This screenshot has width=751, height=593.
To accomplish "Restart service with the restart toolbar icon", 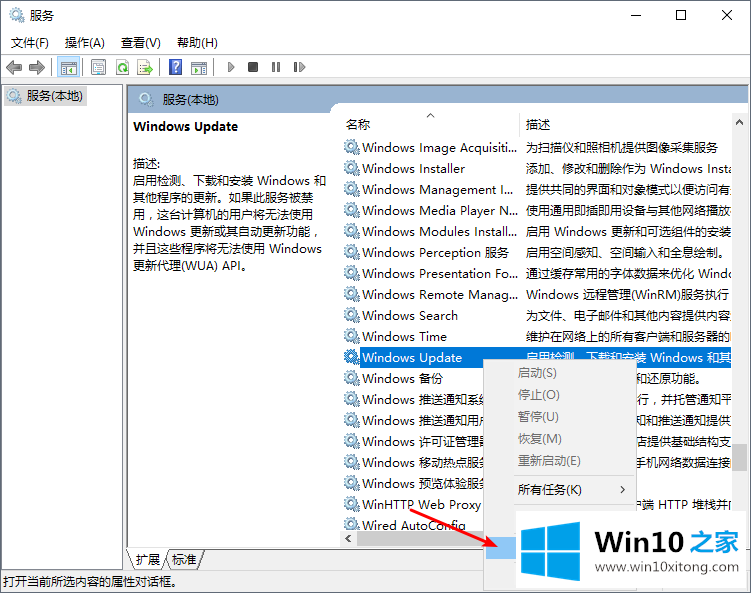I will (299, 67).
